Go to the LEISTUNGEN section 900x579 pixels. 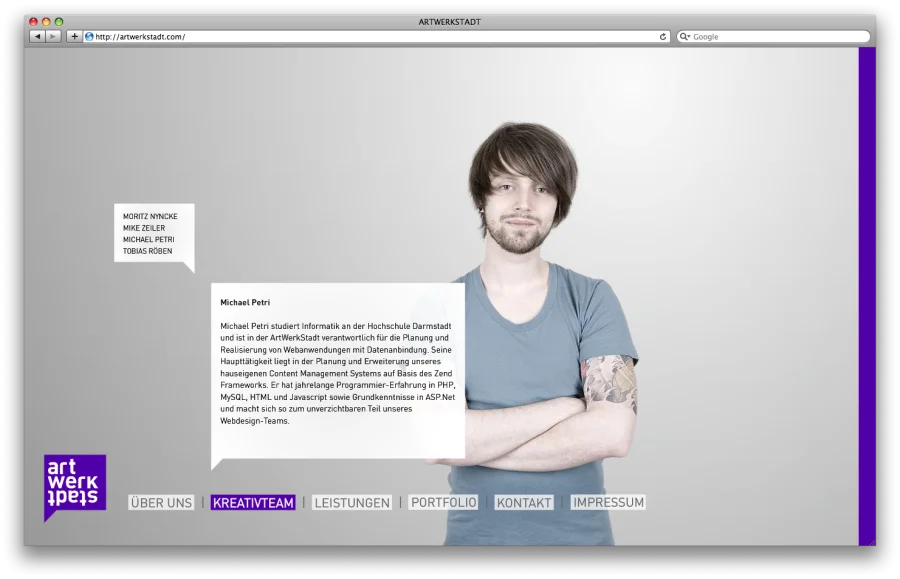click(x=352, y=503)
